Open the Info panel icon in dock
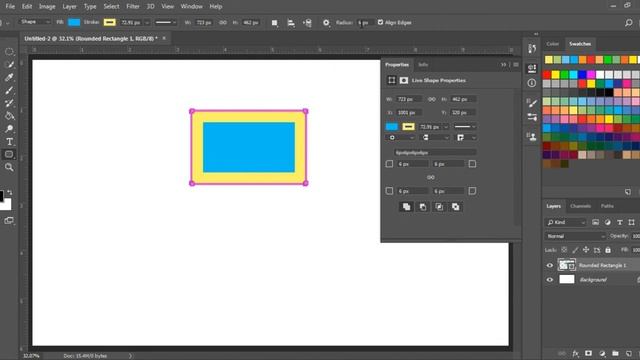Viewport: 640px width, 360px height. pos(532,83)
